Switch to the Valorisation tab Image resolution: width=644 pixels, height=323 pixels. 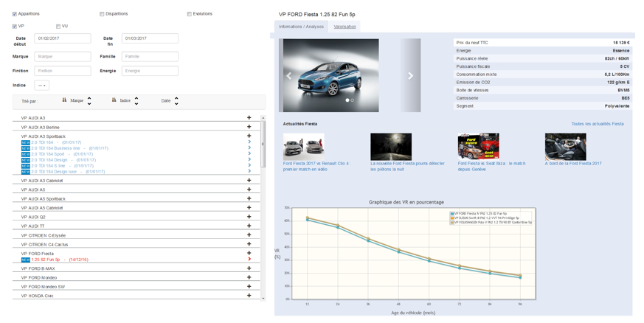click(344, 27)
